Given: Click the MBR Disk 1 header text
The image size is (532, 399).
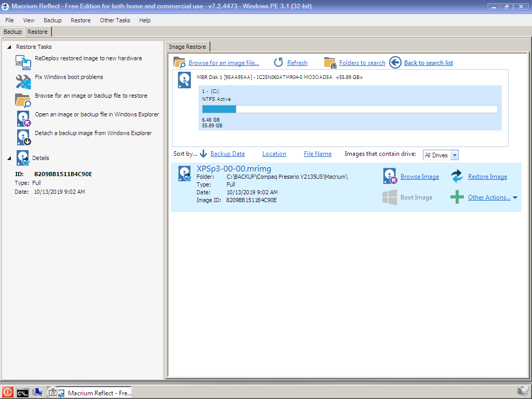Looking at the screenshot, I should coord(280,77).
